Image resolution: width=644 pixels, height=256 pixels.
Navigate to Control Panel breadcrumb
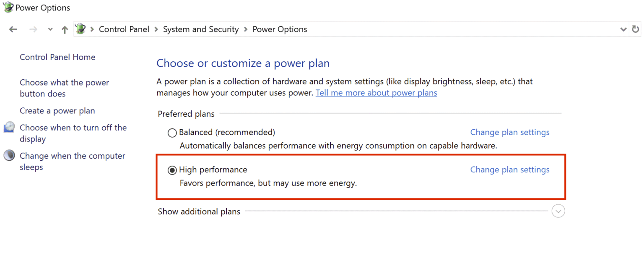point(124,29)
